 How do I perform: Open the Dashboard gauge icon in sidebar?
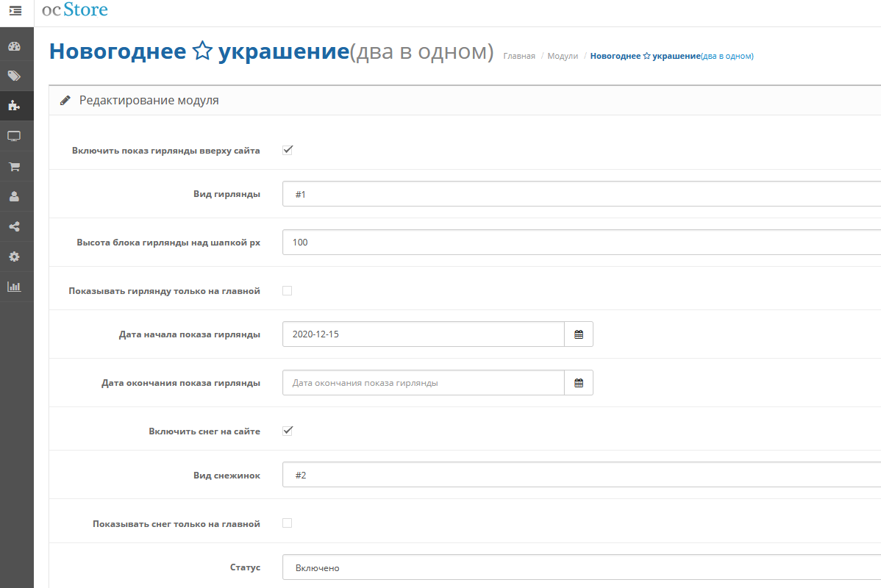[14, 46]
